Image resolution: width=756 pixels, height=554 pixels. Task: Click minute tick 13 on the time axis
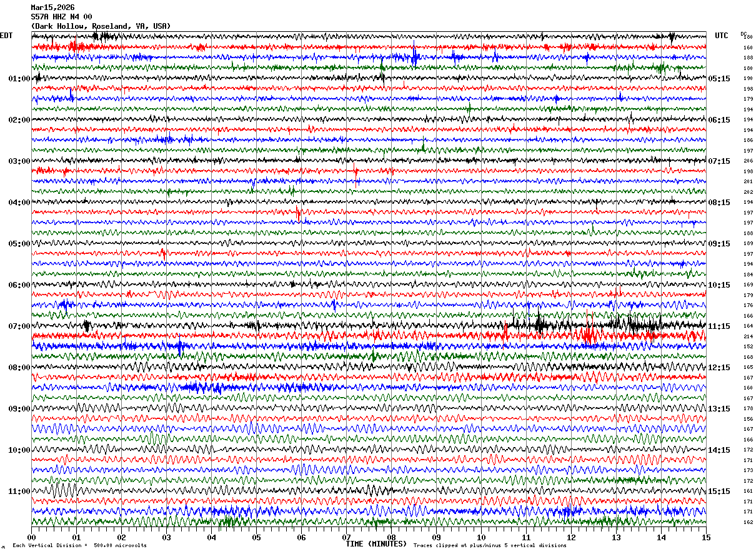616,537
